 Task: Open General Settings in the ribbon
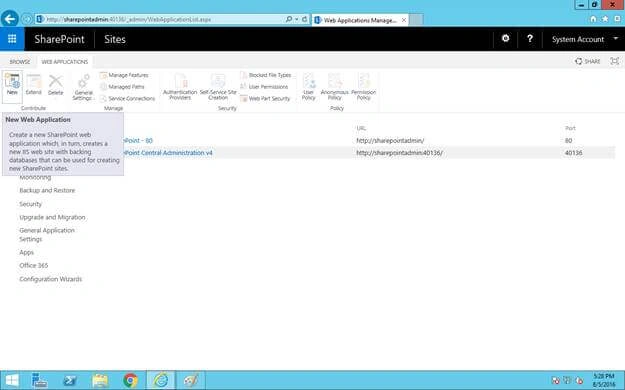pos(83,87)
